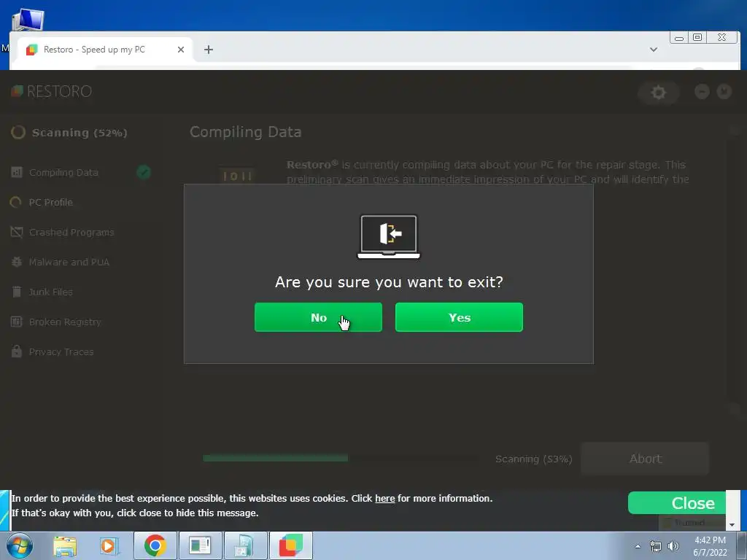Image resolution: width=747 pixels, height=560 pixels.
Task: Click the green checkmark beside Compiling Data
Action: click(x=144, y=172)
